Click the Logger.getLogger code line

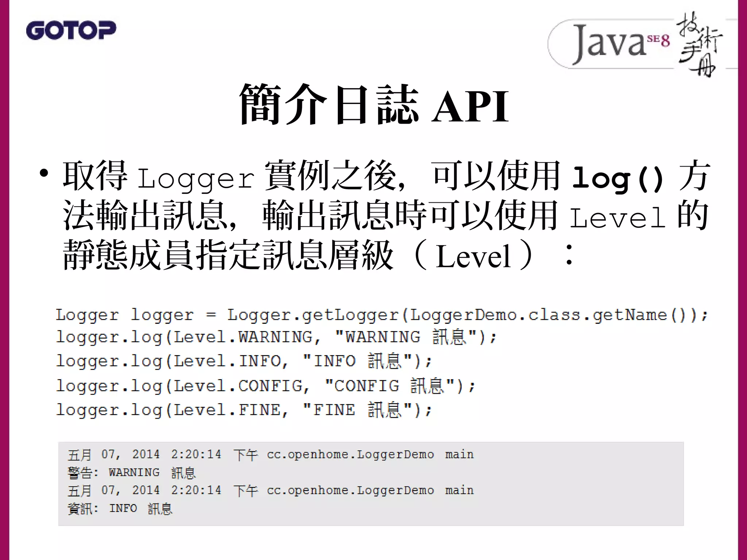(382, 315)
